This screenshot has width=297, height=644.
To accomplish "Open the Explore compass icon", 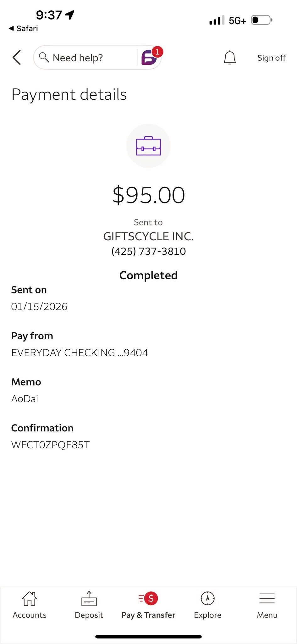I will (x=207, y=598).
